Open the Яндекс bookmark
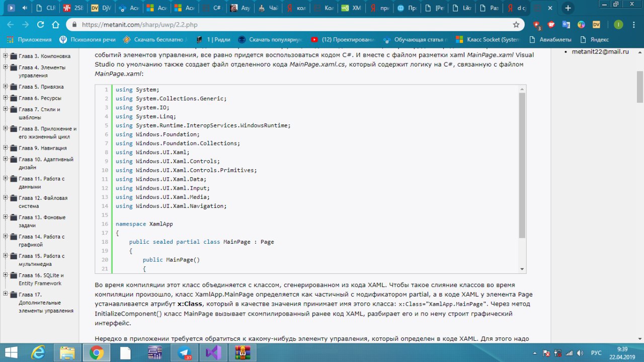The image size is (644, 362). tap(594, 39)
